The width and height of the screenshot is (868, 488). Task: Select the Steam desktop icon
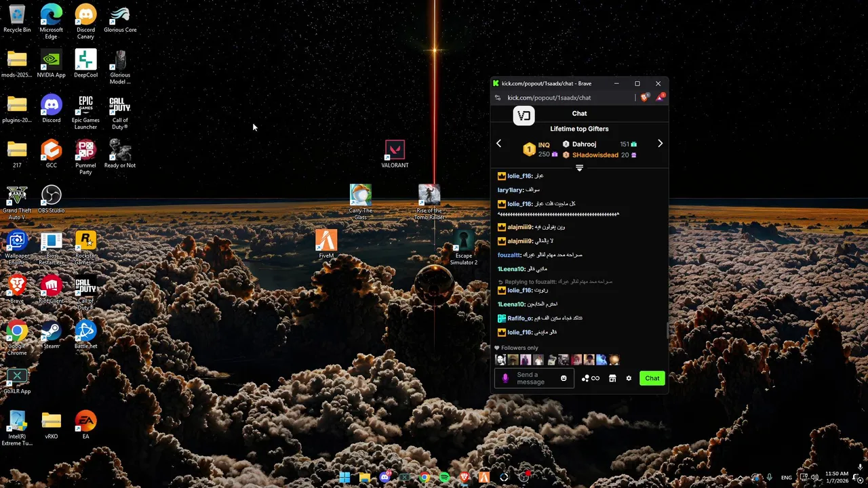[51, 335]
